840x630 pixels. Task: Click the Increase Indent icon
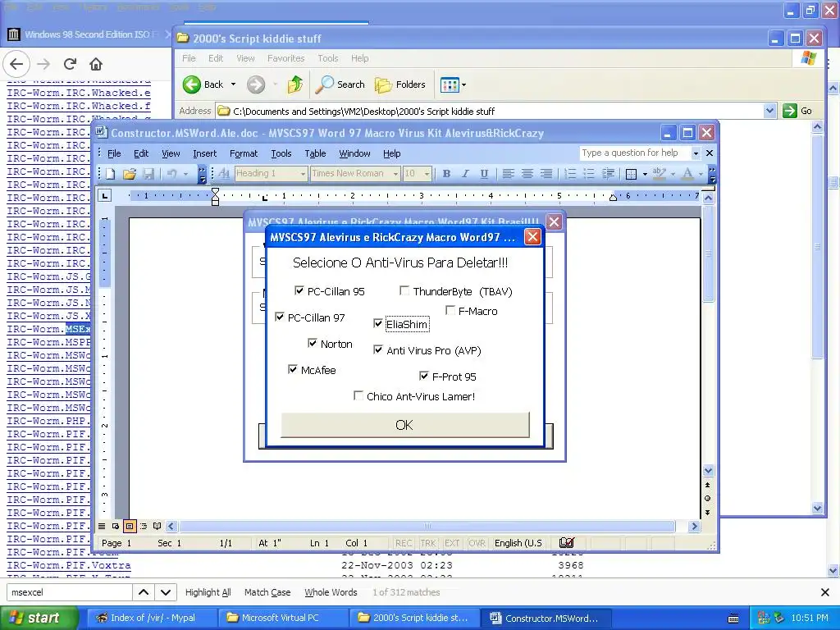point(608,174)
